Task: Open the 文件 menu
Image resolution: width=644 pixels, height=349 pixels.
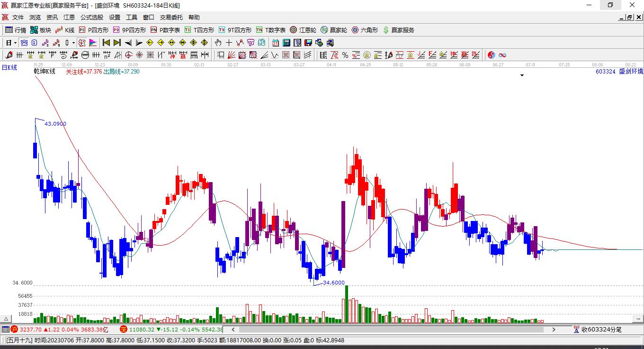Action: point(18,18)
